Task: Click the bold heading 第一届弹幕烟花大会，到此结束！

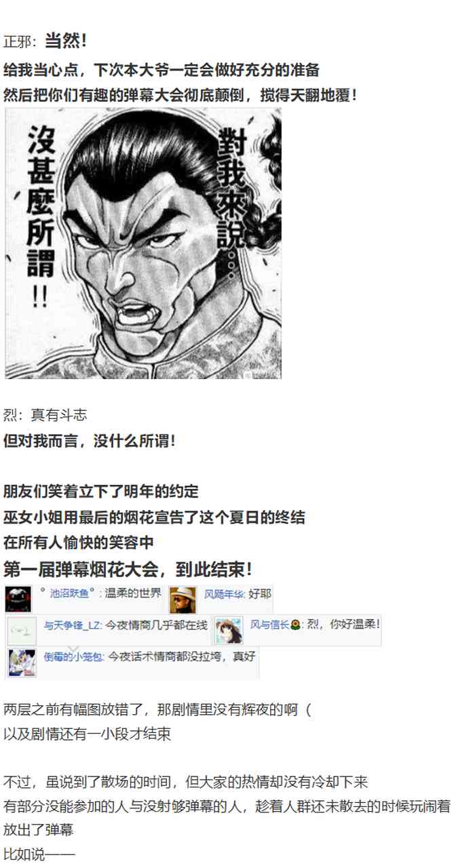Action: (128, 569)
